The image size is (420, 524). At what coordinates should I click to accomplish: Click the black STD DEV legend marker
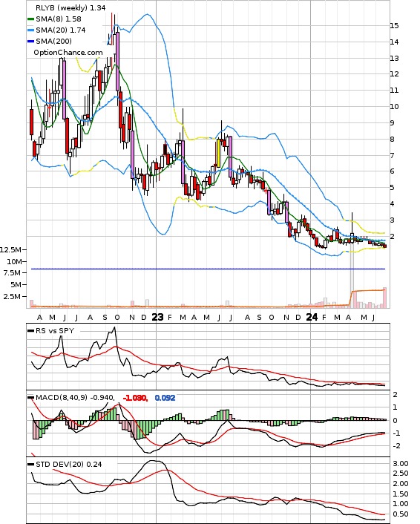click(x=30, y=465)
